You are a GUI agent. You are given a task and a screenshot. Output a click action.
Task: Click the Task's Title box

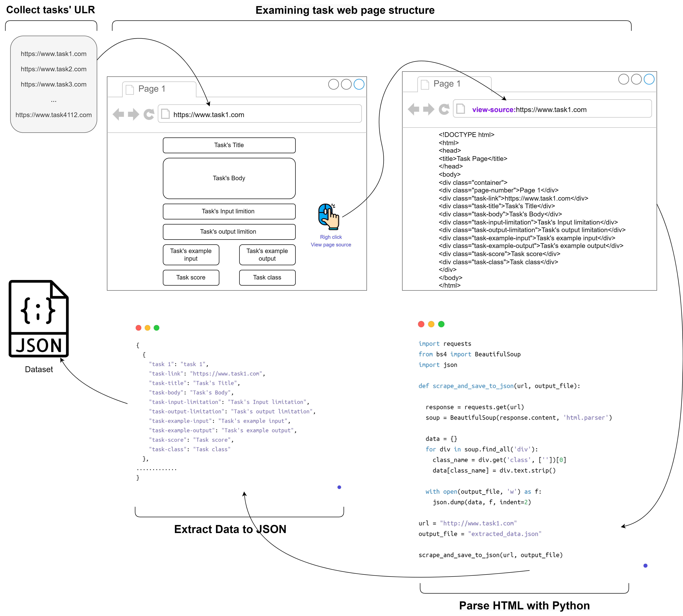pyautogui.click(x=229, y=145)
